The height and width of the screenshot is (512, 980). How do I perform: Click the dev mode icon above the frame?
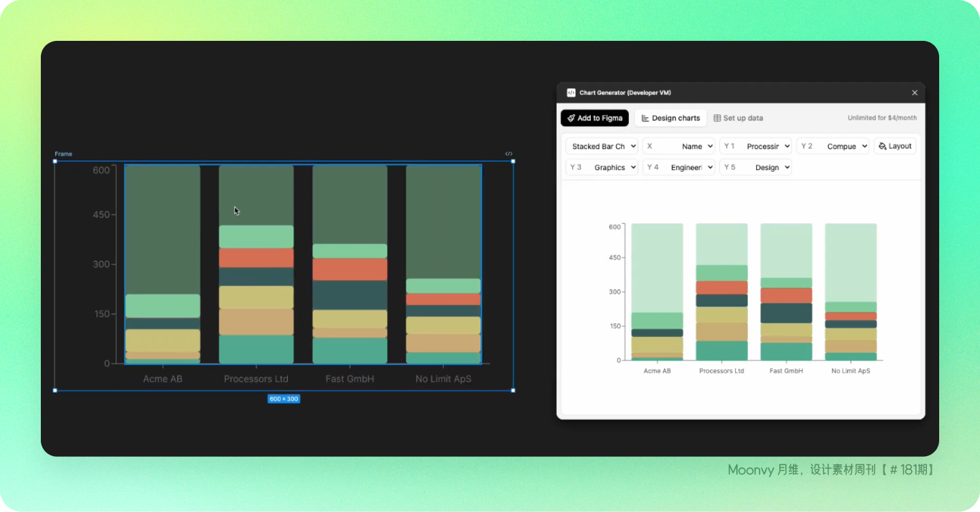[508, 154]
